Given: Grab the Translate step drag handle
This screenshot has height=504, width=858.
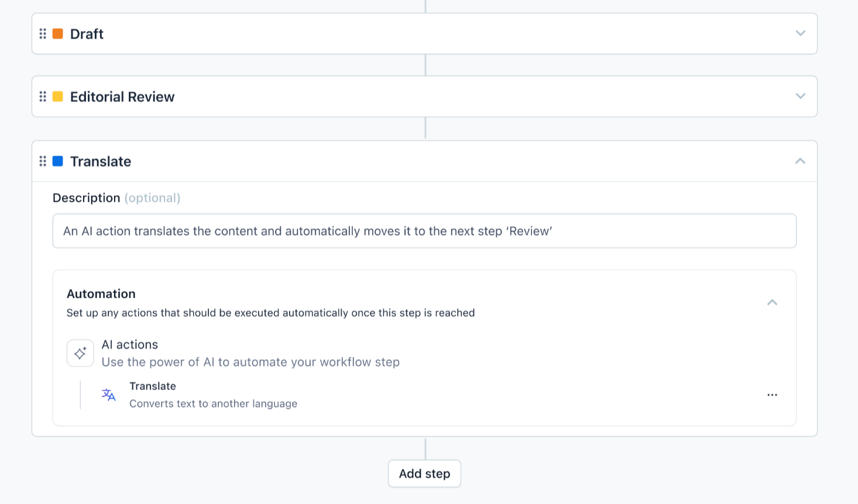Looking at the screenshot, I should click(43, 161).
